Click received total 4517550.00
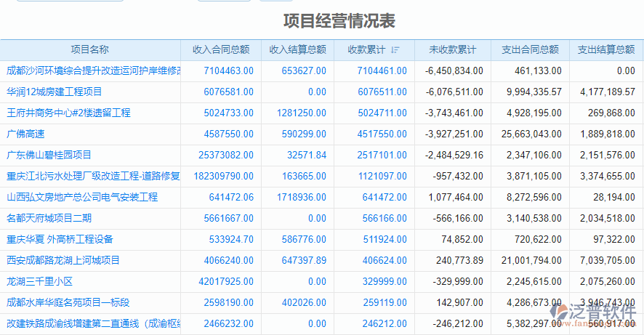Screen dimensions: 644x335 coord(382,134)
